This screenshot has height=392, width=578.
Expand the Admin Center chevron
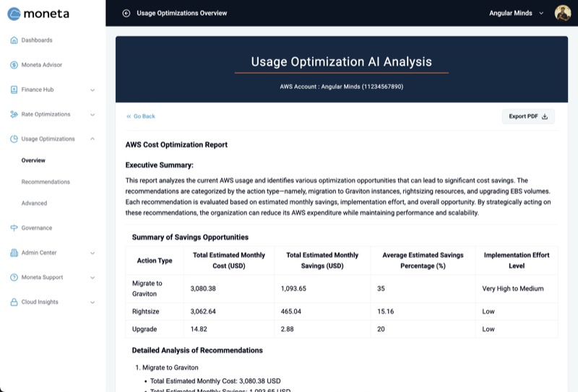tap(92, 253)
